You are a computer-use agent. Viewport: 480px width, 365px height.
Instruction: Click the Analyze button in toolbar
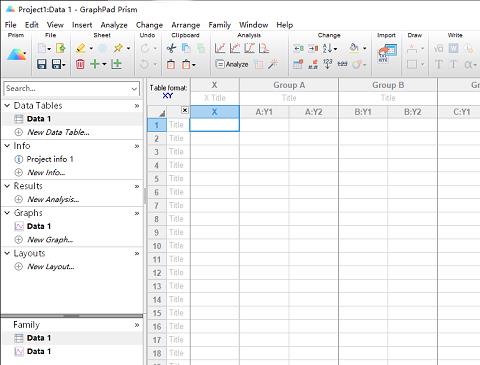coord(232,64)
